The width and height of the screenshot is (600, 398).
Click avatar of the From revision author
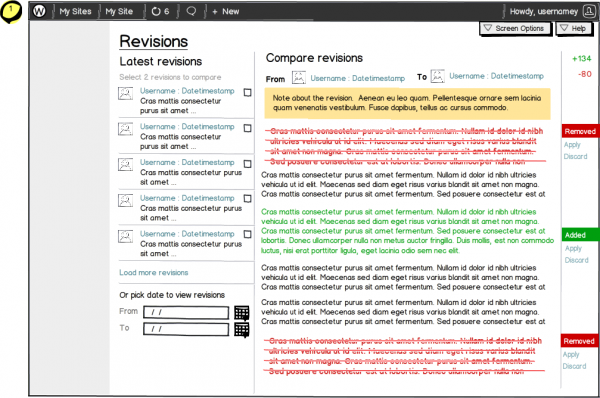pos(299,78)
